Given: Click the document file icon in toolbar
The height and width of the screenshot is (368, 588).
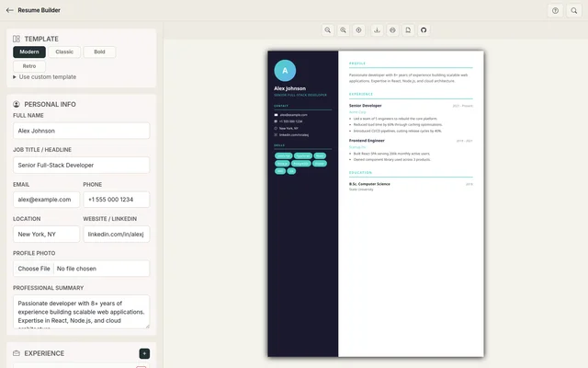Looking at the screenshot, I should pyautogui.click(x=408, y=30).
